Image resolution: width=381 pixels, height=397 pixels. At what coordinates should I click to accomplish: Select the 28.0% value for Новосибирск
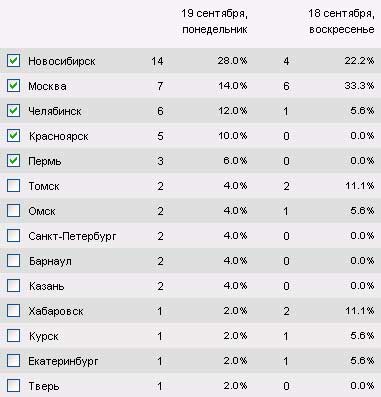point(232,61)
